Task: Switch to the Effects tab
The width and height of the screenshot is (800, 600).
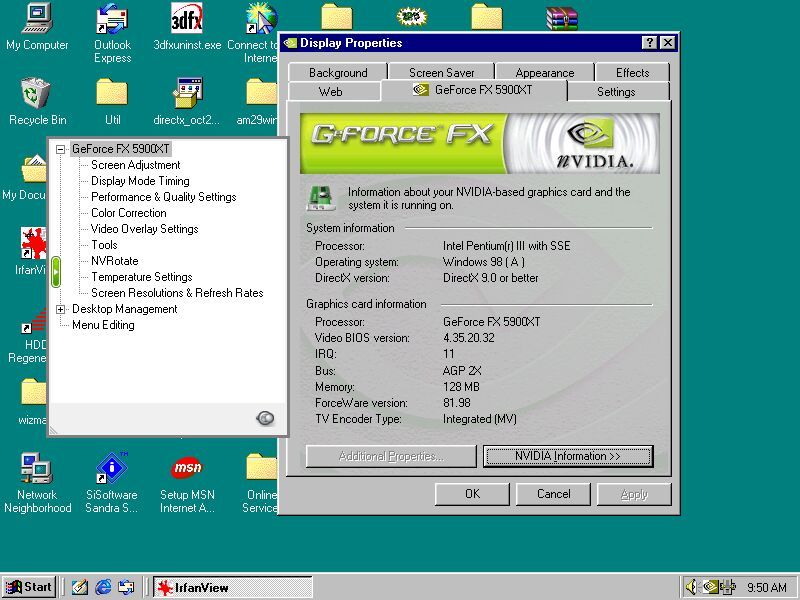Action: pyautogui.click(x=632, y=72)
